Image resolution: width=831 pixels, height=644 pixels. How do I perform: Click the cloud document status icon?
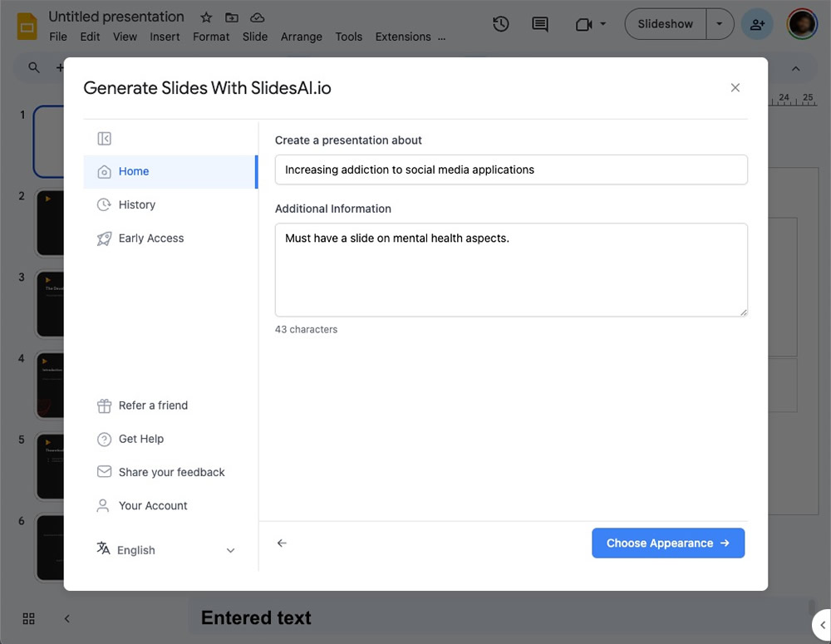point(257,17)
